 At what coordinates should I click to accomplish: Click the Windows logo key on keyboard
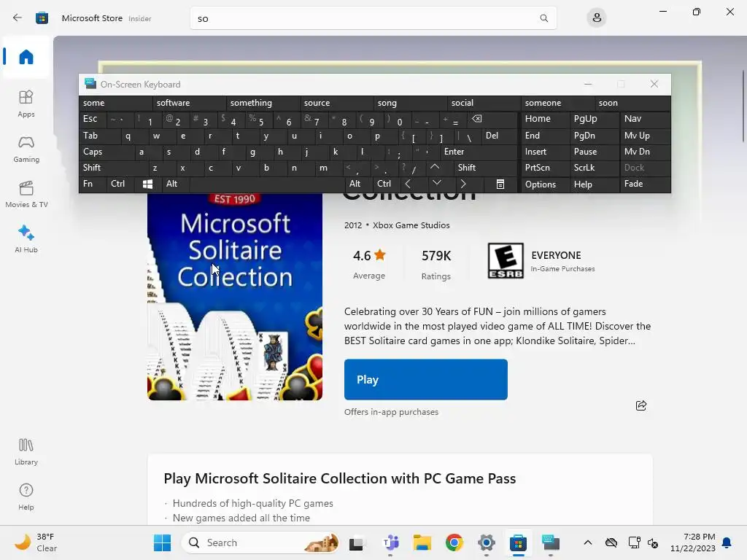pos(147,184)
